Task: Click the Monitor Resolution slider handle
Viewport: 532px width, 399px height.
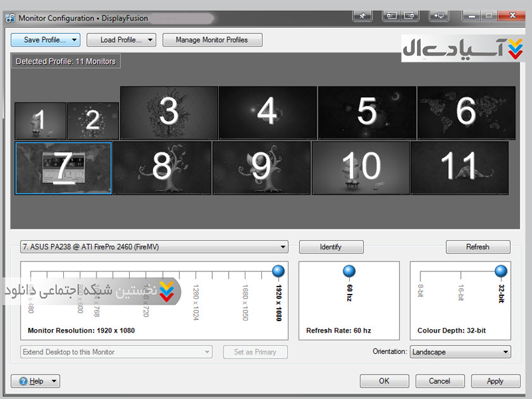Action: [279, 271]
